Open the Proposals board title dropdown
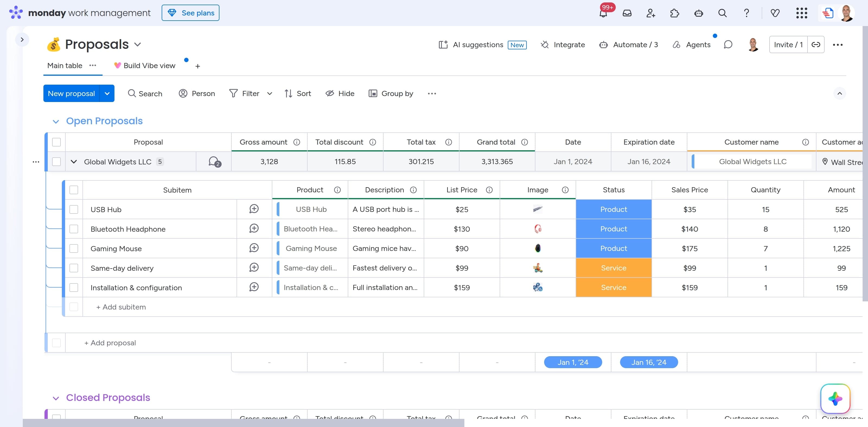The image size is (868, 427). pos(138,44)
